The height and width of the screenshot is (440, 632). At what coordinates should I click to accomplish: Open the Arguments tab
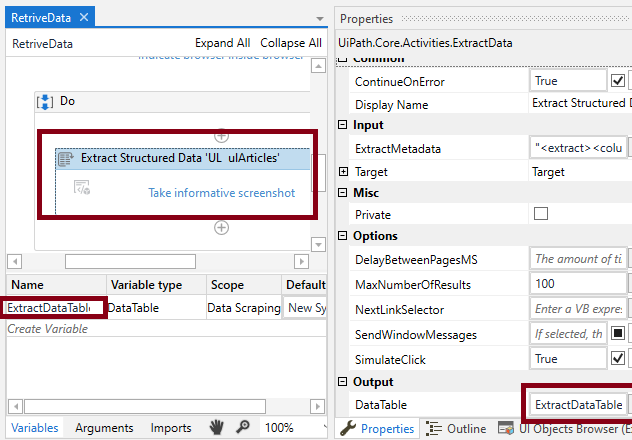pyautogui.click(x=104, y=428)
